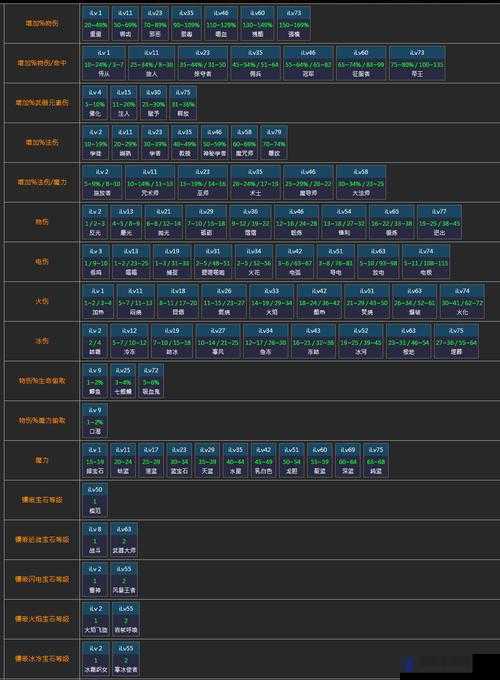Click the iLv 63 cell in the melee gem row

pyautogui.click(x=124, y=540)
